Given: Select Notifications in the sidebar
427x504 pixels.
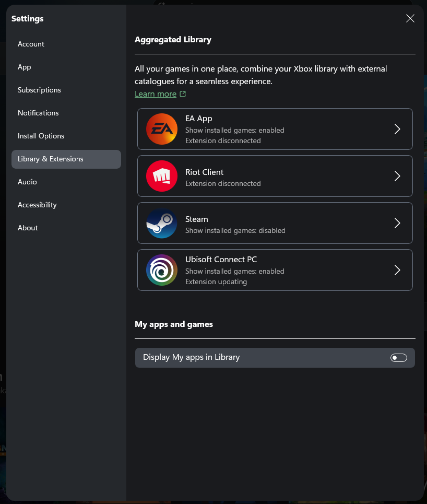Looking at the screenshot, I should (66, 113).
